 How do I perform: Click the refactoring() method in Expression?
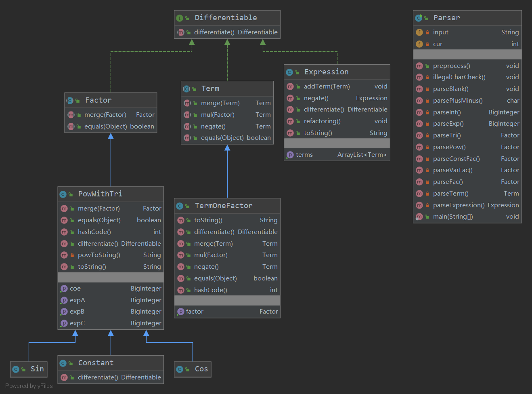(x=337, y=121)
